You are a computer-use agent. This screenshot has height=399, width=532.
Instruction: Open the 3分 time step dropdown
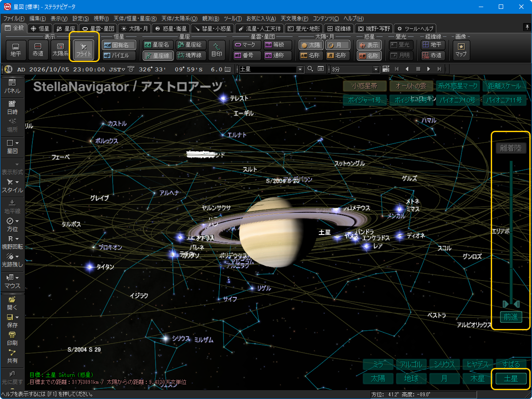(376, 69)
